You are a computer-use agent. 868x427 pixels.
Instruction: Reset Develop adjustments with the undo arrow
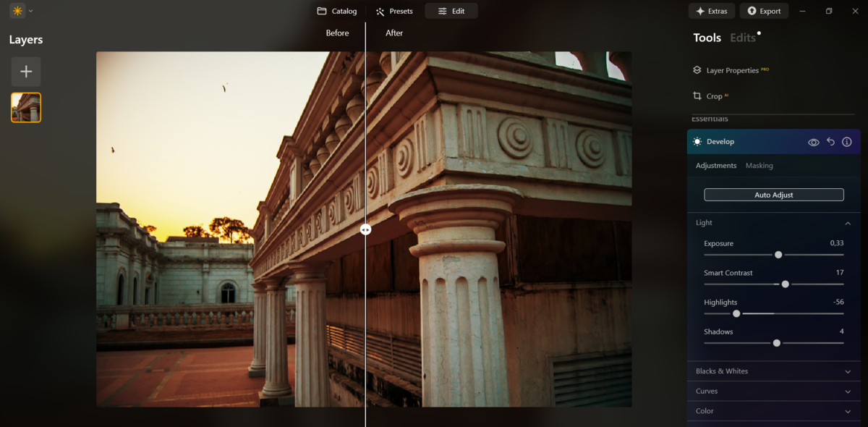pyautogui.click(x=830, y=142)
